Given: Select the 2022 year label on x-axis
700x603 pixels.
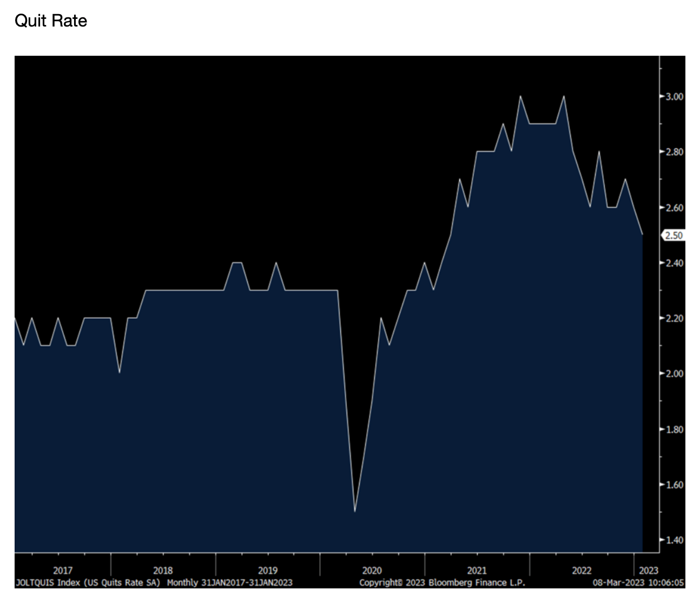Looking at the screenshot, I should [x=582, y=571].
